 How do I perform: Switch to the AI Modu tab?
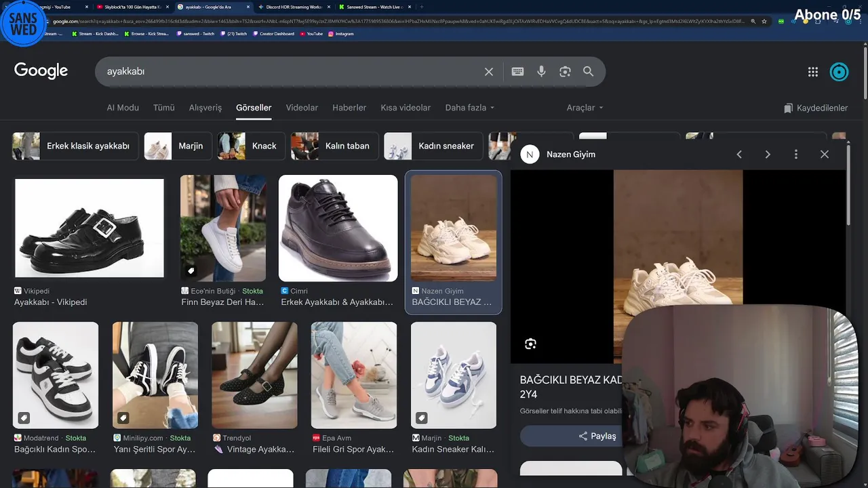click(x=123, y=108)
